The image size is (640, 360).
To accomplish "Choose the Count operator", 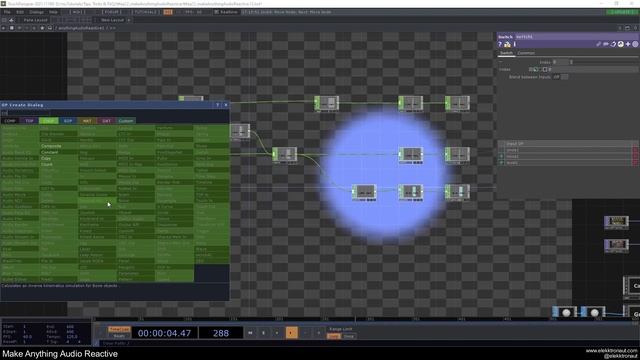I will pos(47,164).
